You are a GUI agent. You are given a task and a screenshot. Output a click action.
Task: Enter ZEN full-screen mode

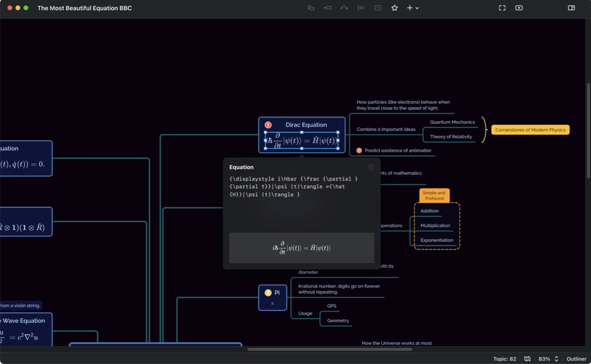[502, 8]
